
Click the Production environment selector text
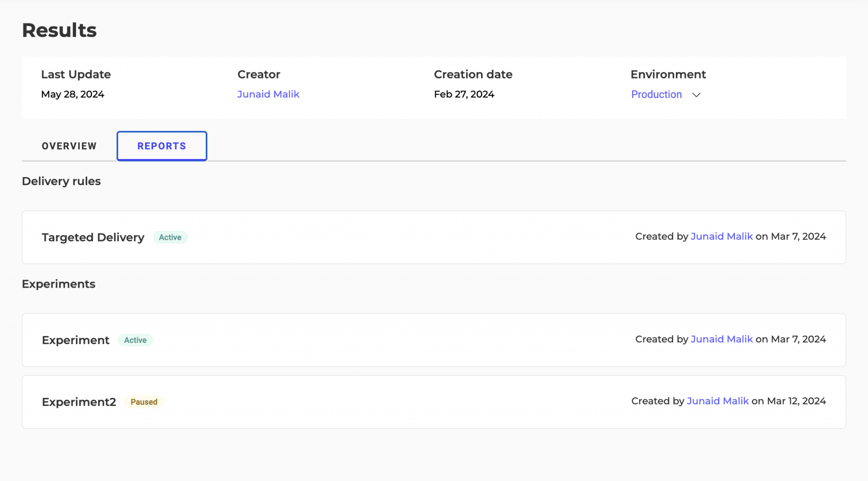coord(656,94)
